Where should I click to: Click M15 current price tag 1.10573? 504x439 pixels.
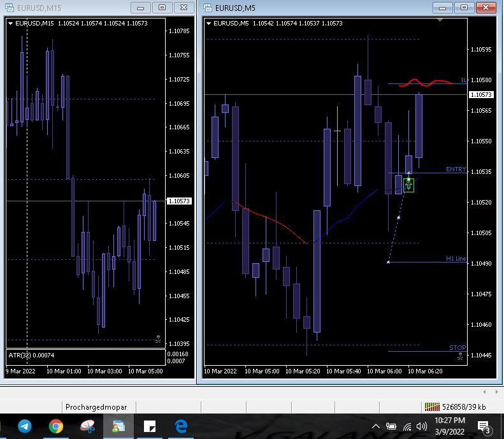click(179, 201)
